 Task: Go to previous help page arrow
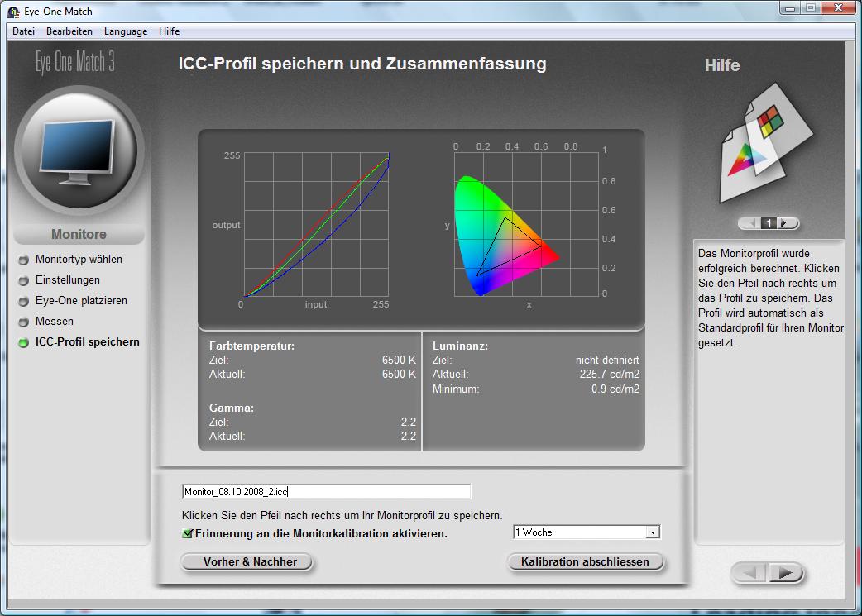click(x=749, y=223)
